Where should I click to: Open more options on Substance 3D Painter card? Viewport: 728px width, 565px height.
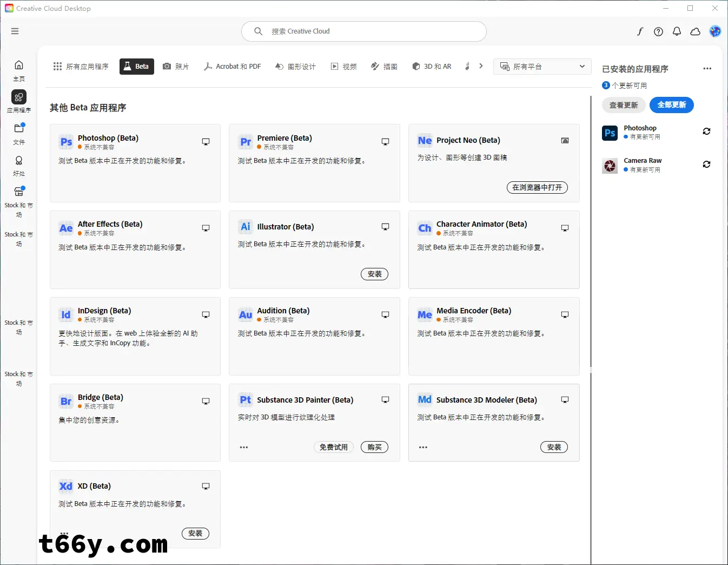244,448
